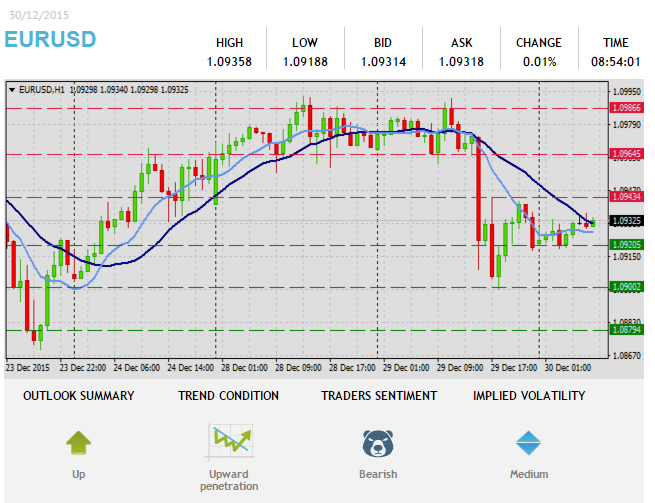The height and width of the screenshot is (503, 655).
Task: Click the red 1.09434 resistance price label
Action: click(x=627, y=196)
